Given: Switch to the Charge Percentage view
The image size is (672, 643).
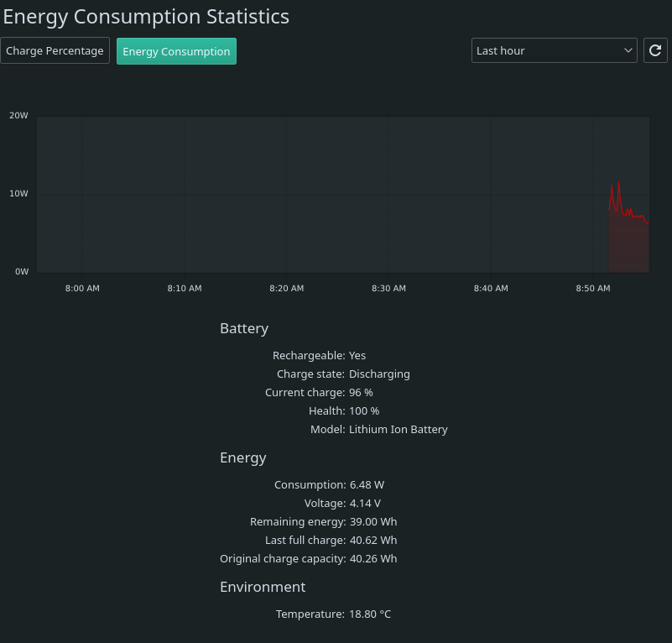Looking at the screenshot, I should (55, 50).
